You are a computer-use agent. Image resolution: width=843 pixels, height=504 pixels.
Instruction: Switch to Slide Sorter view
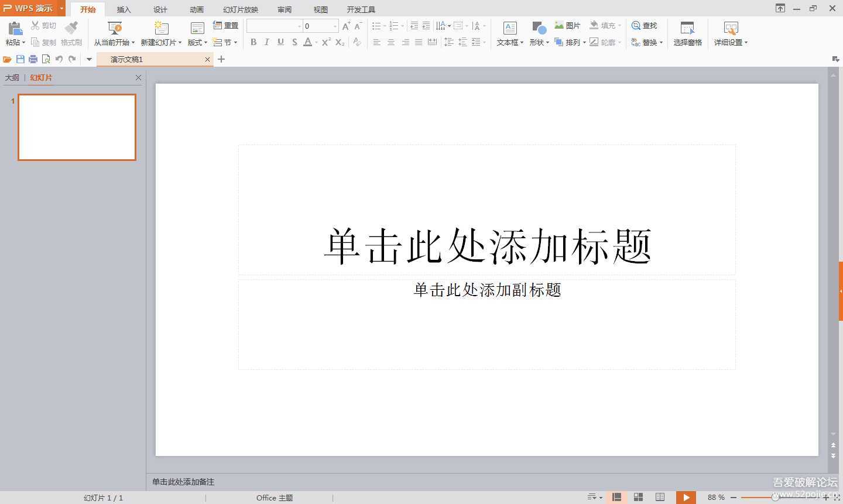638,497
